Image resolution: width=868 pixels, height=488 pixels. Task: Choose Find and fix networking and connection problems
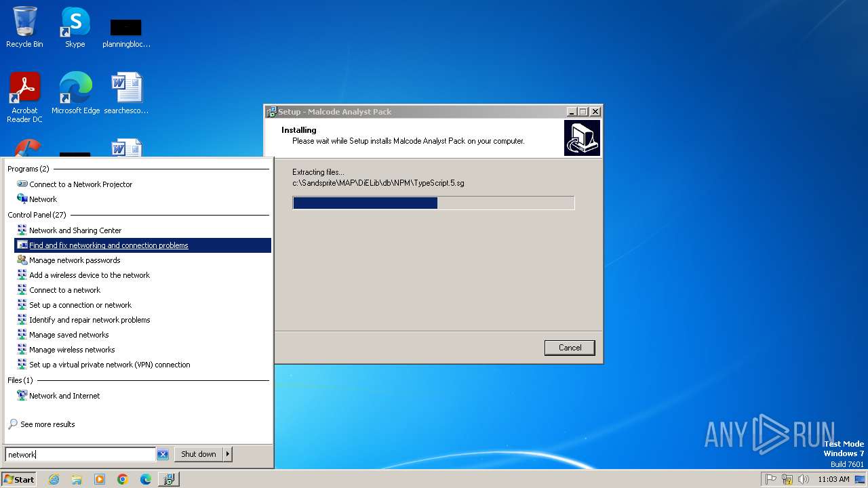(142, 245)
